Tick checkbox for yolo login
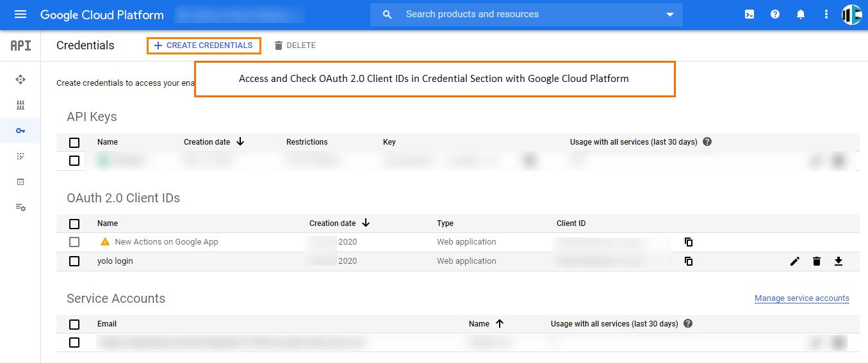 pos(74,261)
